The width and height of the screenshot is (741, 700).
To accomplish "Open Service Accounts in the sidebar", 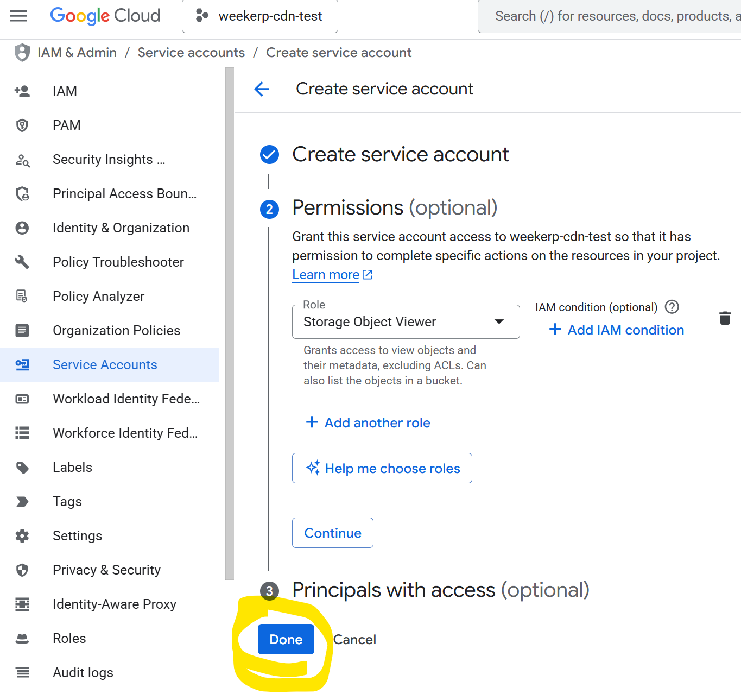I will pyautogui.click(x=105, y=365).
